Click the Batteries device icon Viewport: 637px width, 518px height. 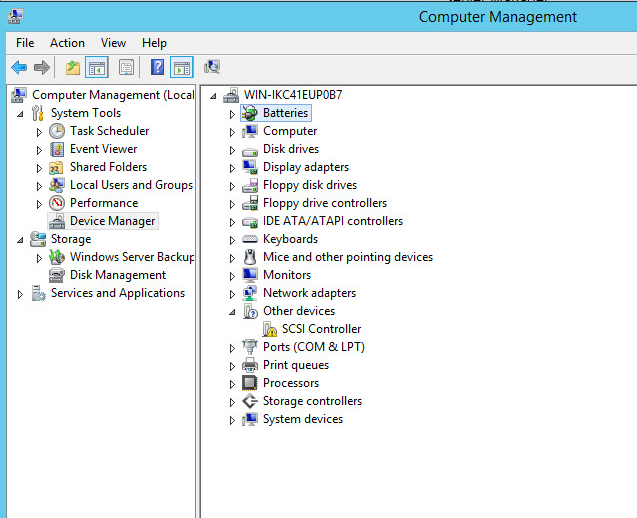pyautogui.click(x=250, y=113)
